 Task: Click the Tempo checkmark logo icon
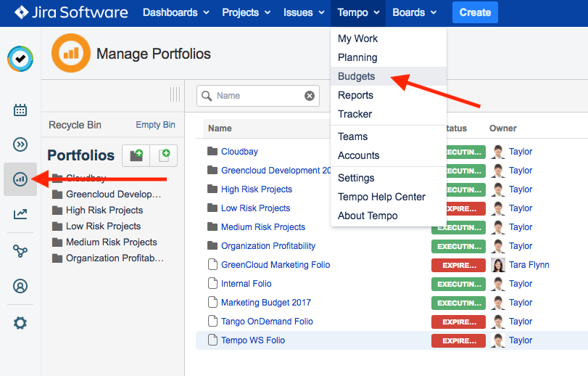(20, 60)
